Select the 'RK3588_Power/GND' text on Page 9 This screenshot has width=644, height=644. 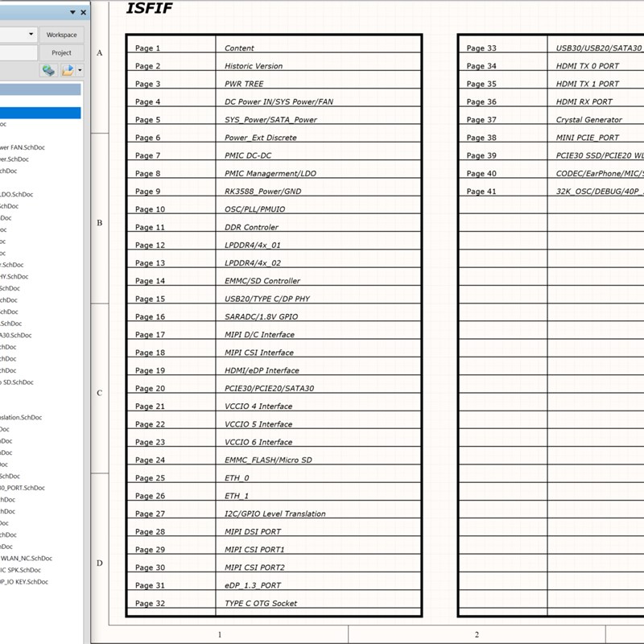(x=263, y=192)
